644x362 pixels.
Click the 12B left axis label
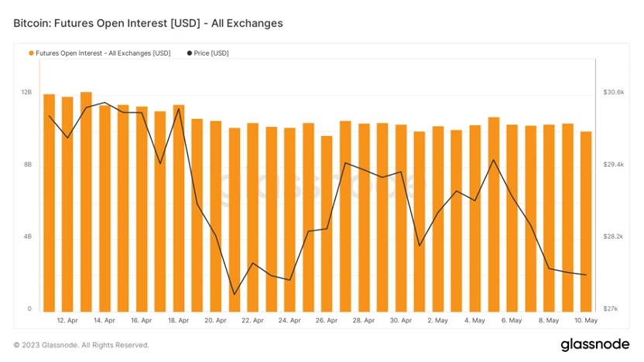click(x=26, y=93)
